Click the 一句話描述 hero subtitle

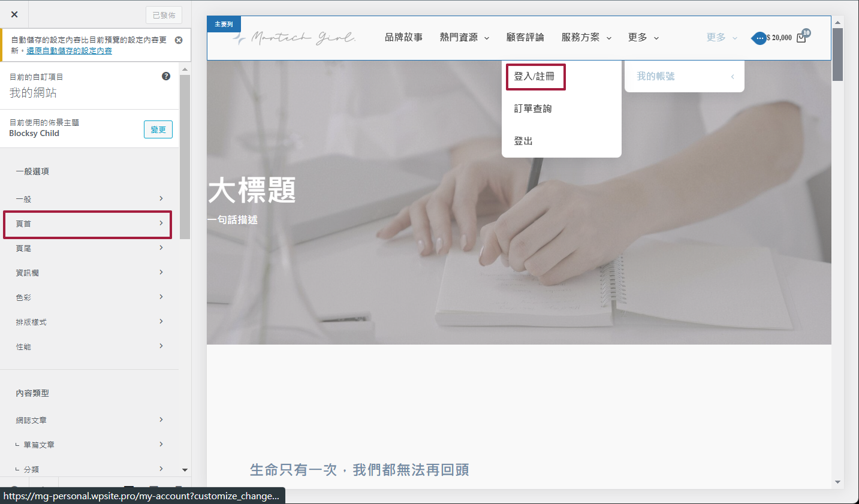click(233, 220)
